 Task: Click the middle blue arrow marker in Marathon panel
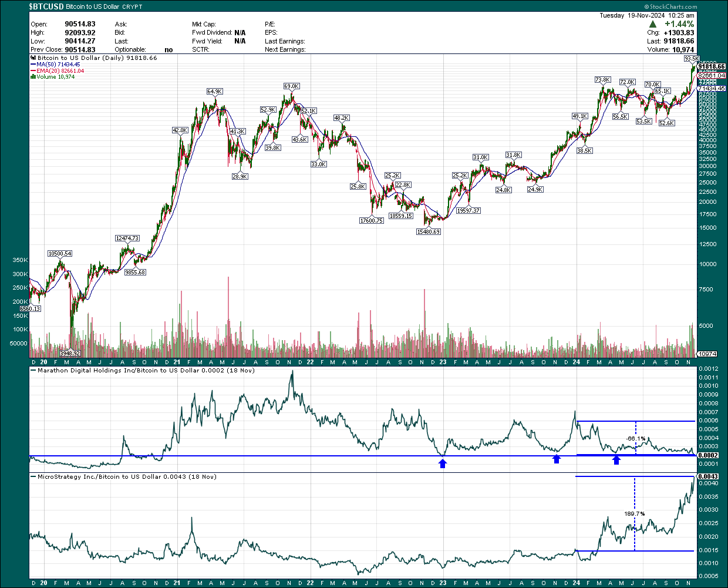557,459
